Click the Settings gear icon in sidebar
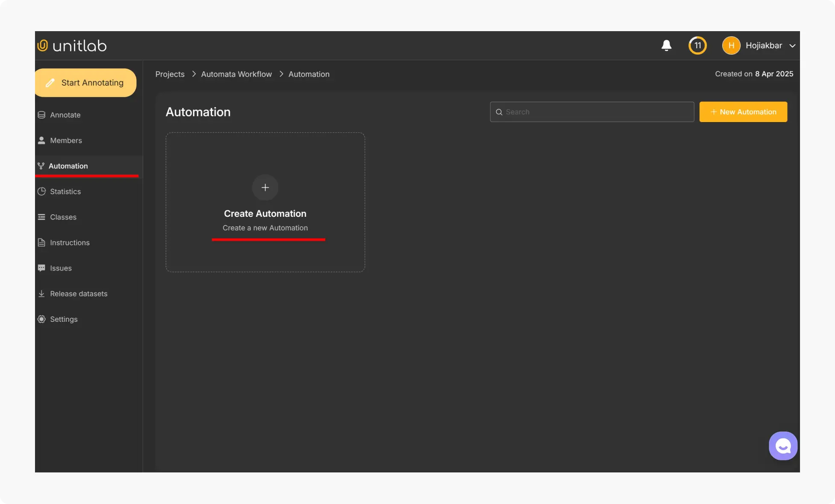This screenshot has width=835, height=504. 41,319
